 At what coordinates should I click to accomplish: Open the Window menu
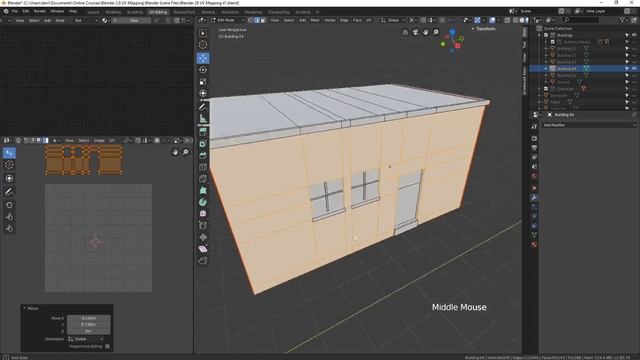pos(57,11)
